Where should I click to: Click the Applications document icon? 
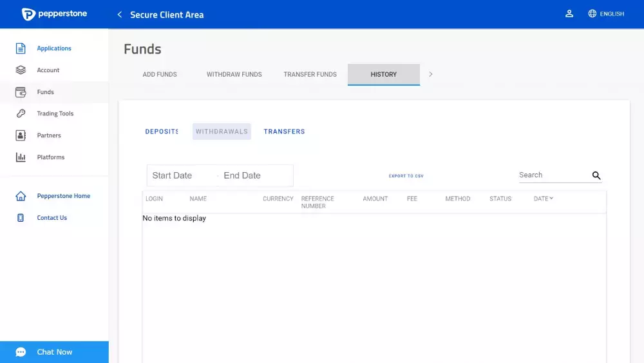click(21, 48)
